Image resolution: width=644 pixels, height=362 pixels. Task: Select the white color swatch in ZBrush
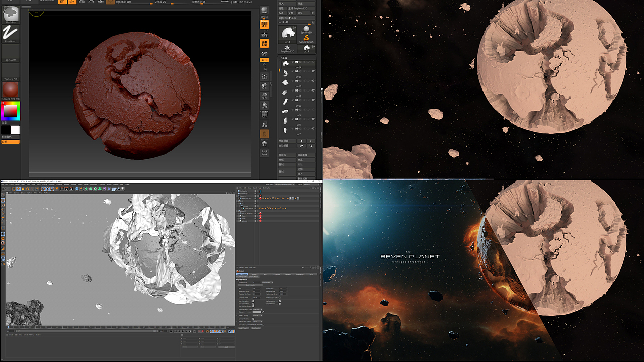point(15,130)
